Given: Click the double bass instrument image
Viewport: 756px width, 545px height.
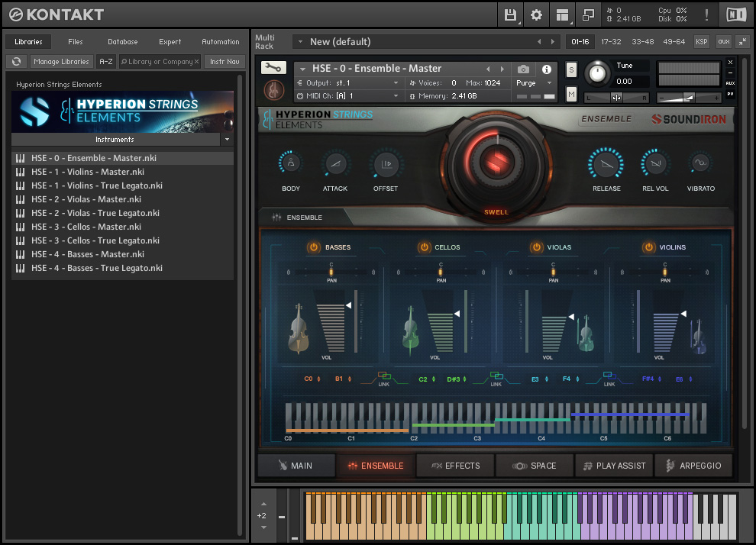Looking at the screenshot, I should click(x=299, y=329).
